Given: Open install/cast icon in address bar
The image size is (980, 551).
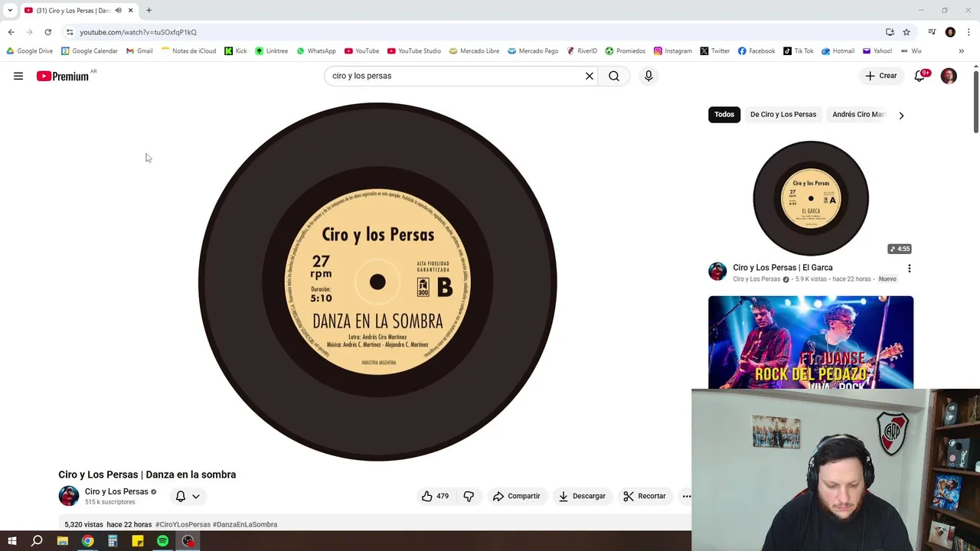Looking at the screenshot, I should [890, 32].
